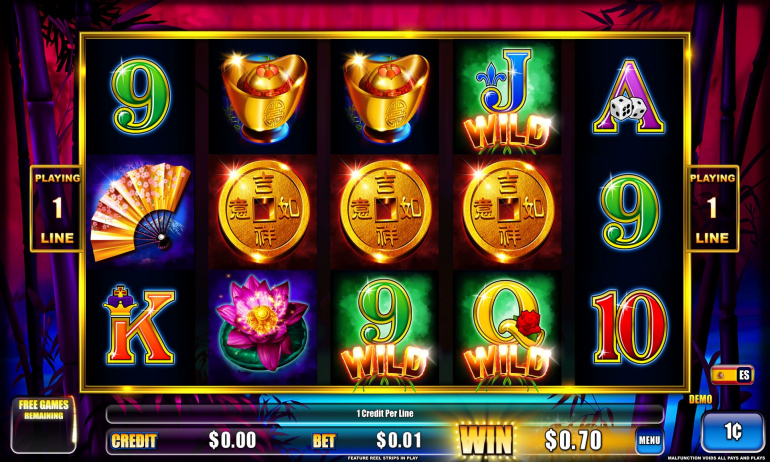Click the MENU button

click(x=649, y=440)
